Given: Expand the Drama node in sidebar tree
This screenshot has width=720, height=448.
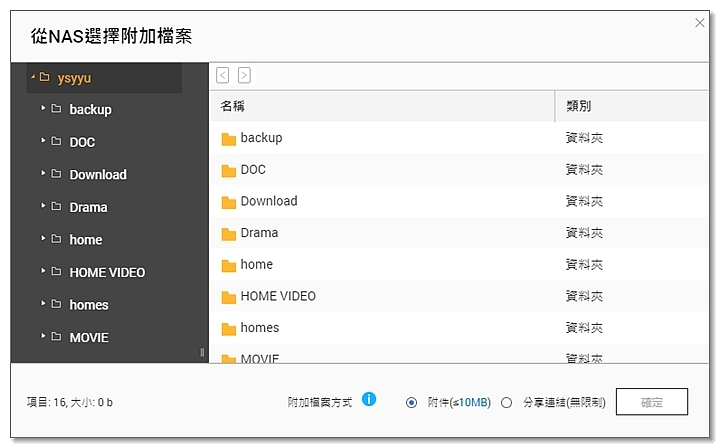Looking at the screenshot, I should [43, 206].
